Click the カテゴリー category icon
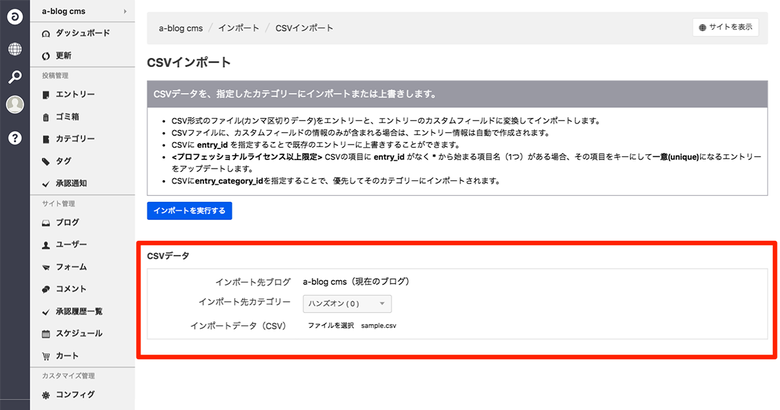 (46, 139)
